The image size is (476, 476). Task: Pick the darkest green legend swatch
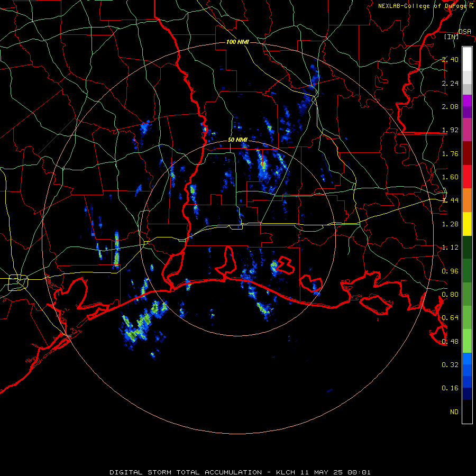[x=467, y=247]
